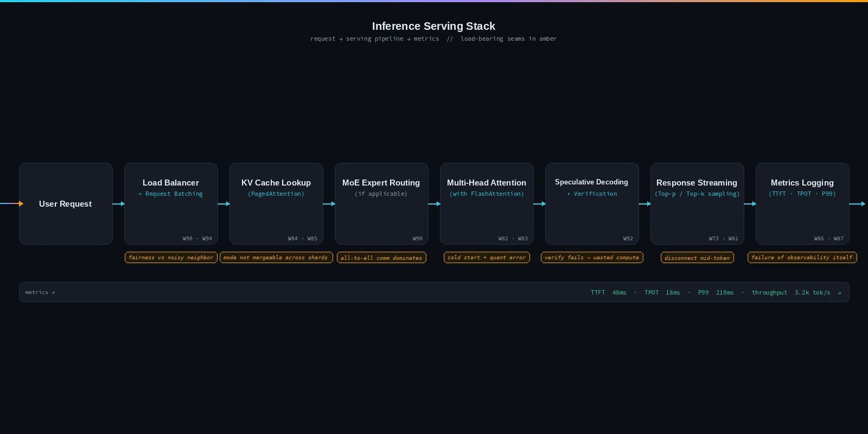Click arrow between User Request and Load Balancer
This screenshot has width=868, height=434.
(x=119, y=204)
